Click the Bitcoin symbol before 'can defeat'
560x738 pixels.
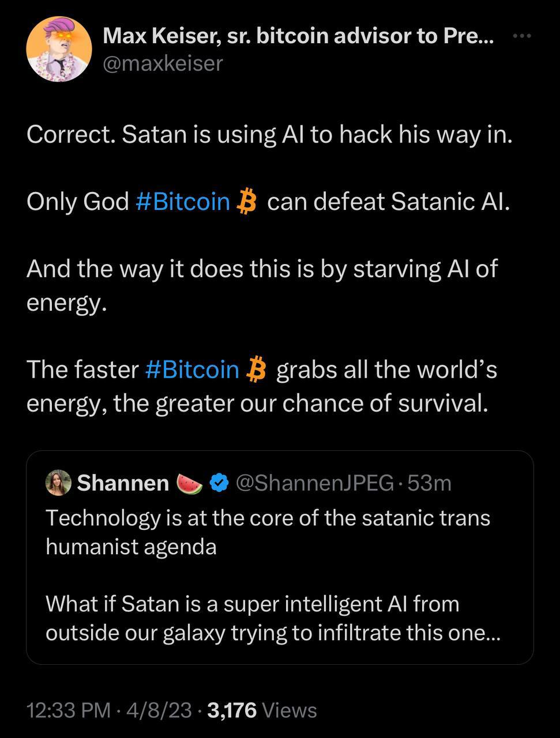pos(247,201)
